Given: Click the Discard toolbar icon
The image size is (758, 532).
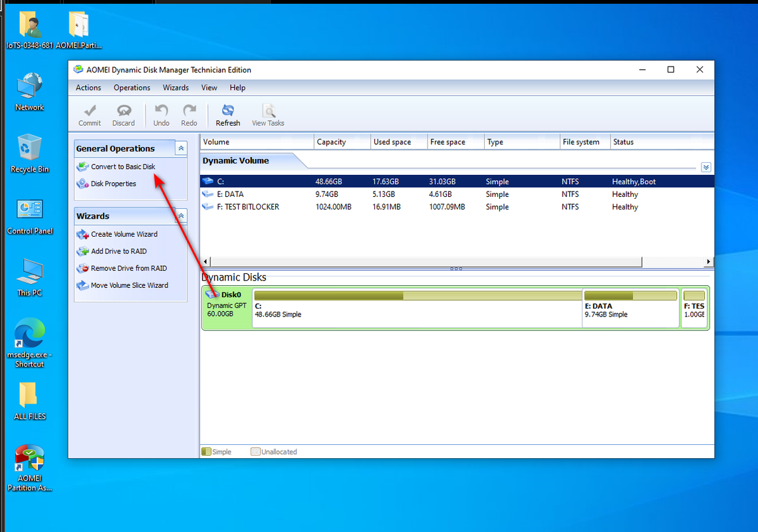Looking at the screenshot, I should (x=124, y=111).
